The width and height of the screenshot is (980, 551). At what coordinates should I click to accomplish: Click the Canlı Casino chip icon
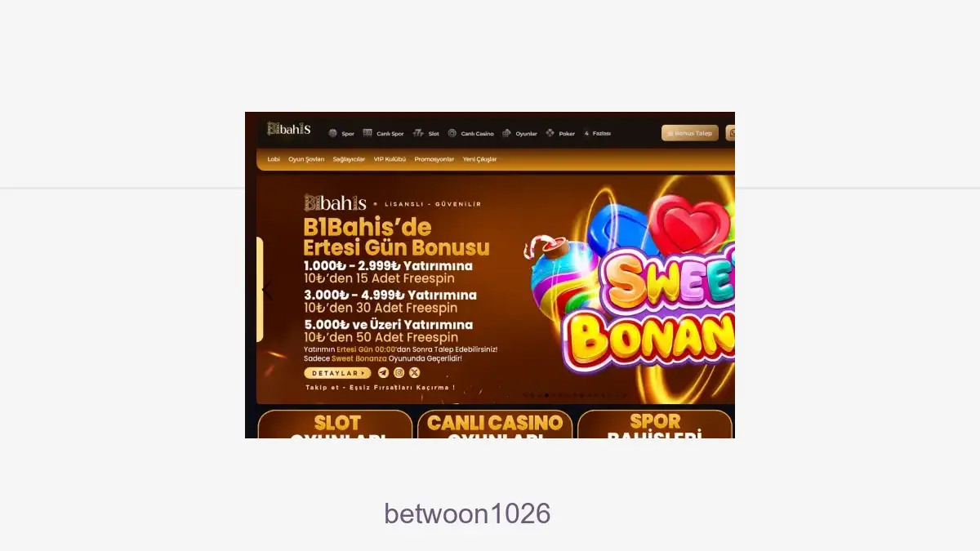pos(452,133)
